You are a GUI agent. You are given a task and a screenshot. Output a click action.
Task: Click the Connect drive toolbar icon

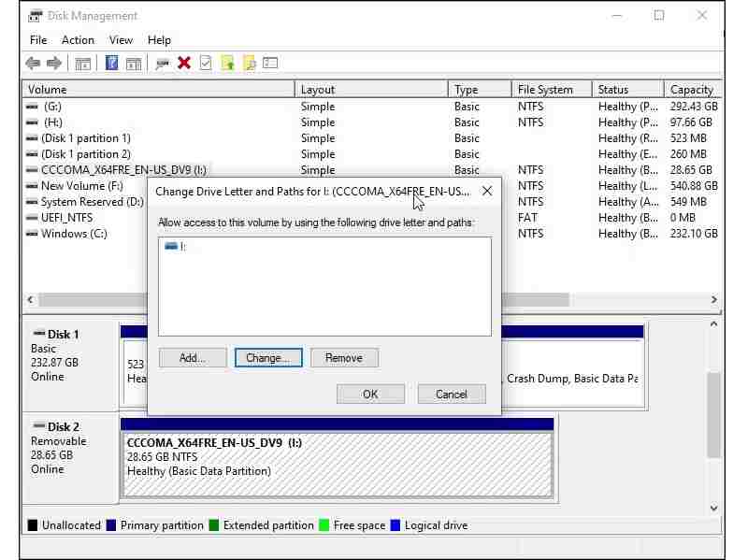[x=163, y=63]
